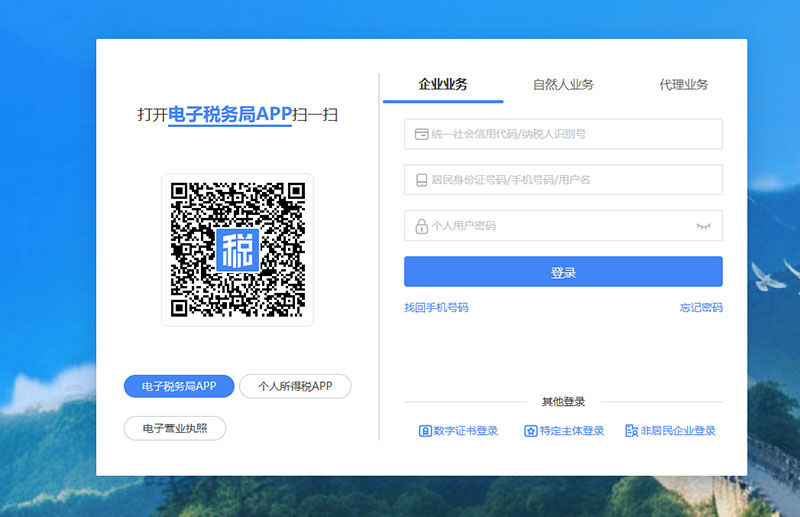Open the 忘记密码 link

click(x=701, y=307)
